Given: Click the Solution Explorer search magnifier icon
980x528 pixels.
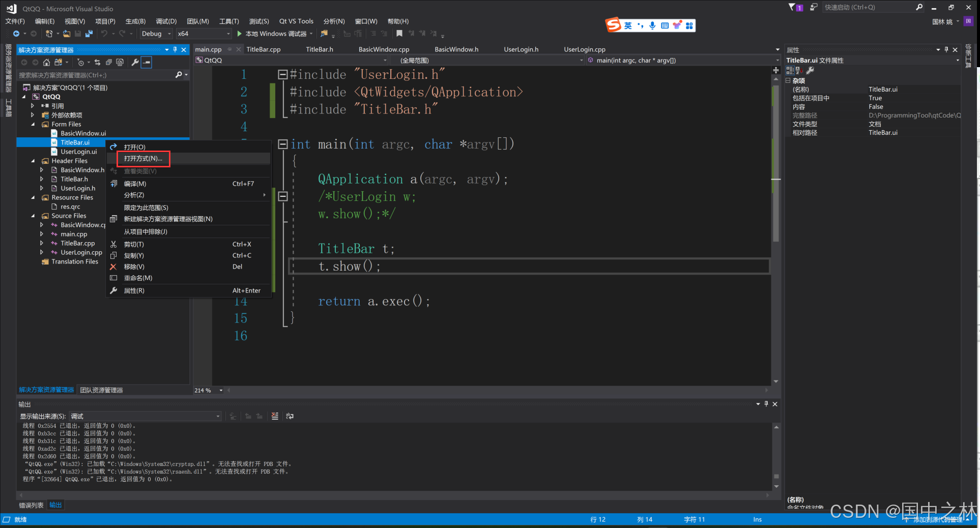Looking at the screenshot, I should pyautogui.click(x=179, y=75).
